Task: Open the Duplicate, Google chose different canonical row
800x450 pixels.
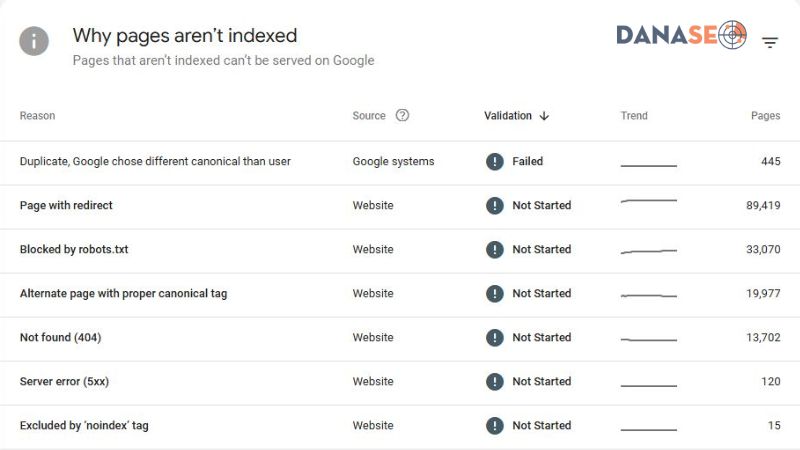Action: point(400,163)
